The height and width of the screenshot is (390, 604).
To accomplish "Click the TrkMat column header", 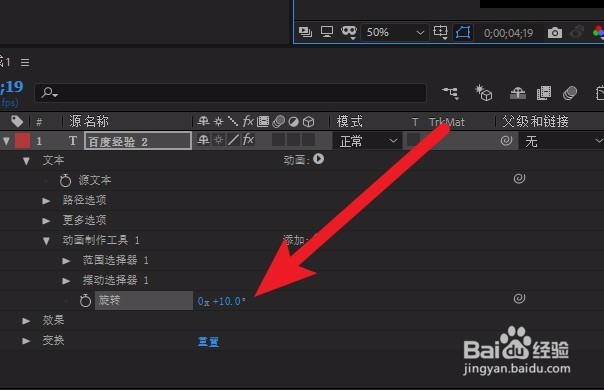I will click(446, 122).
